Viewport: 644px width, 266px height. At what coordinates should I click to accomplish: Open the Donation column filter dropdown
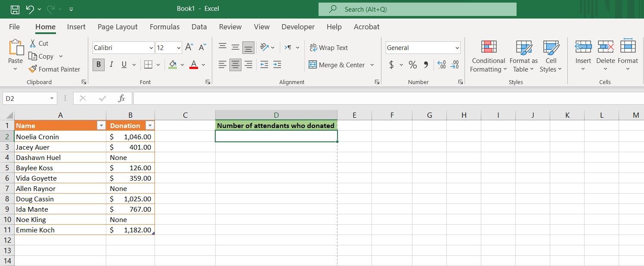click(150, 125)
